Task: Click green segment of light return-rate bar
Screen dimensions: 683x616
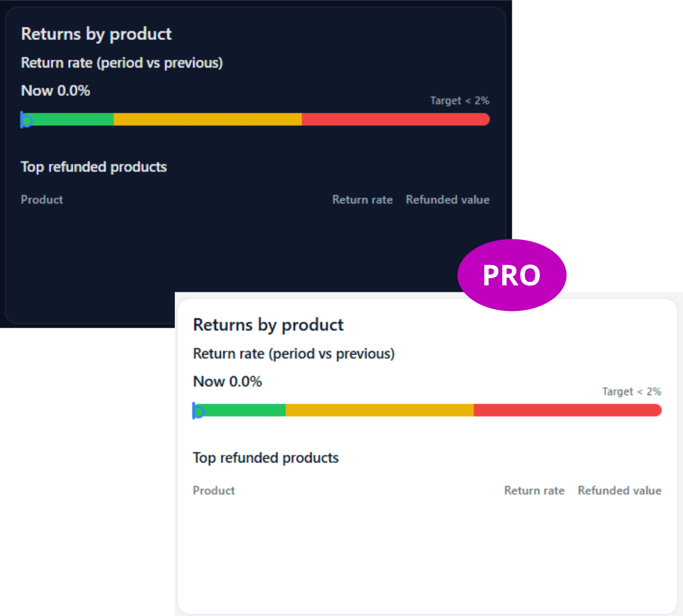Action: 242,411
